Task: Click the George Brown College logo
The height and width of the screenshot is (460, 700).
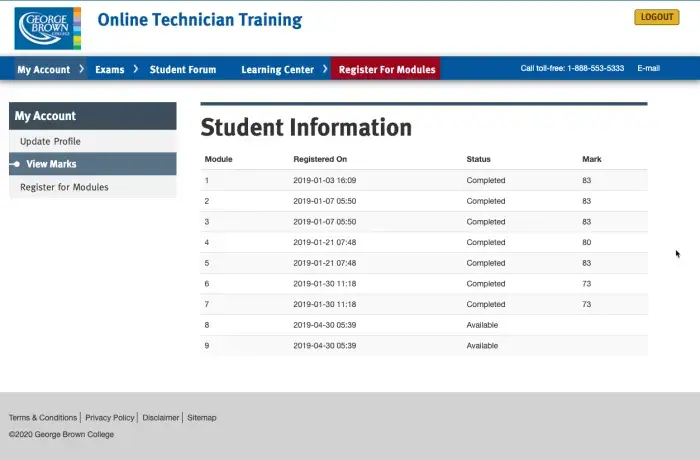Action: tap(48, 28)
